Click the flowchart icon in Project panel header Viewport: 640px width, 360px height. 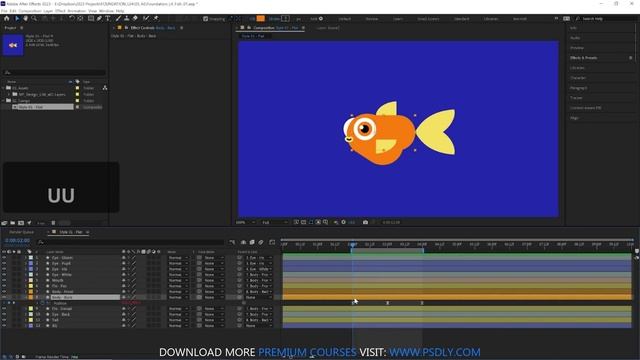click(105, 88)
